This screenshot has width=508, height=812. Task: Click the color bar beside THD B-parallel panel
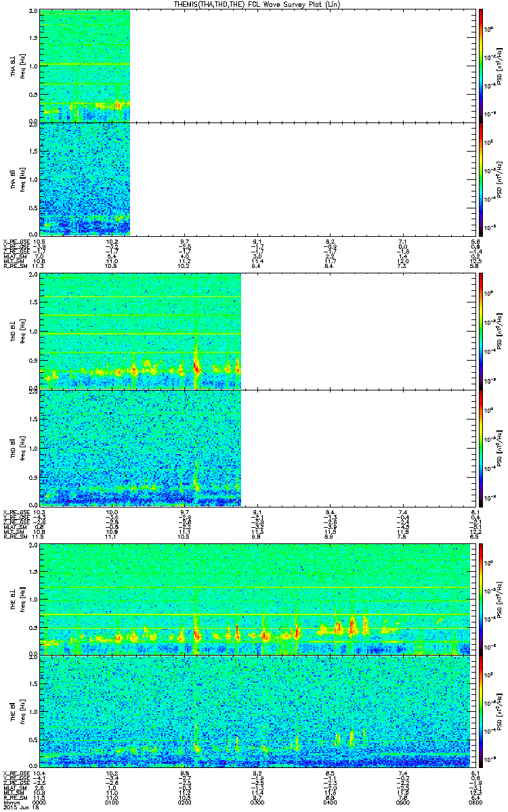coord(480,447)
